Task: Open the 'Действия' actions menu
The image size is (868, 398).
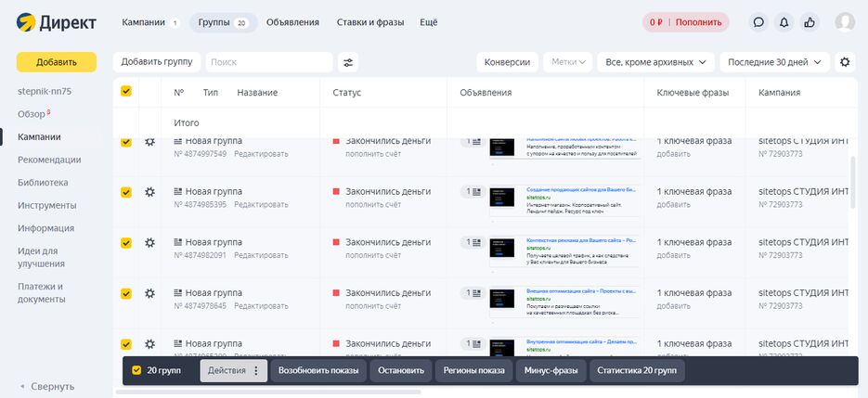Action: 233,371
